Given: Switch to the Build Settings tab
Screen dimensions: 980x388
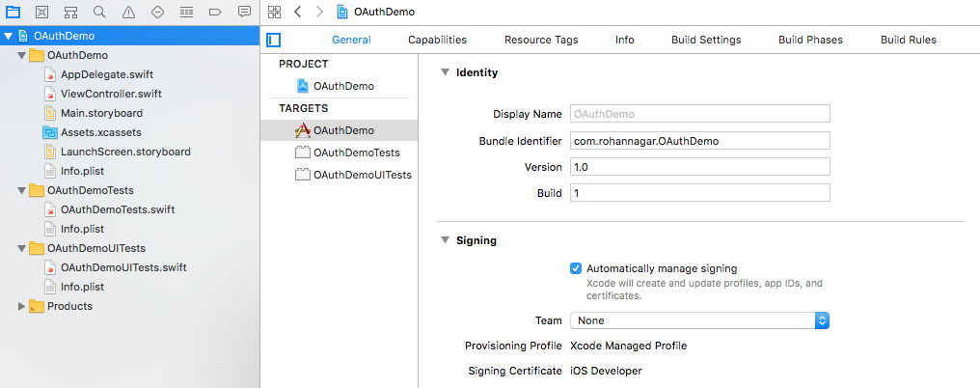Looking at the screenshot, I should tap(706, 40).
